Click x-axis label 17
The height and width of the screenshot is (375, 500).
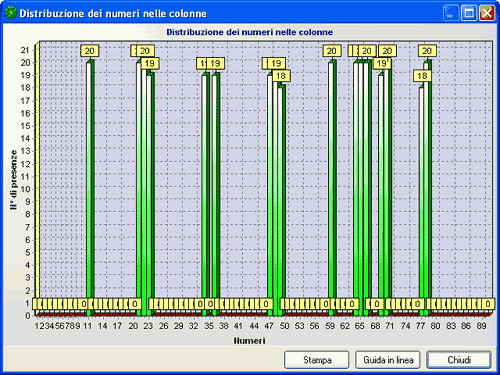(117, 326)
